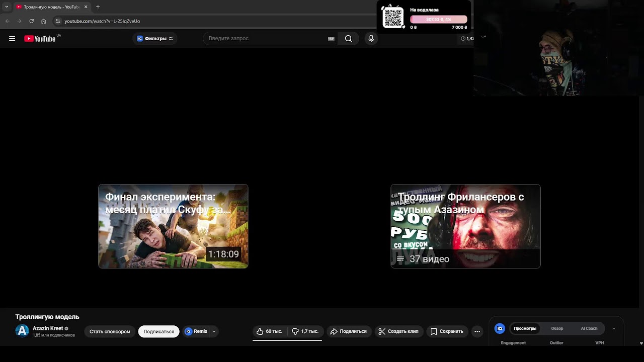Click the Троллингую модель video title
Screen dimensions: 644x362
click(47, 317)
